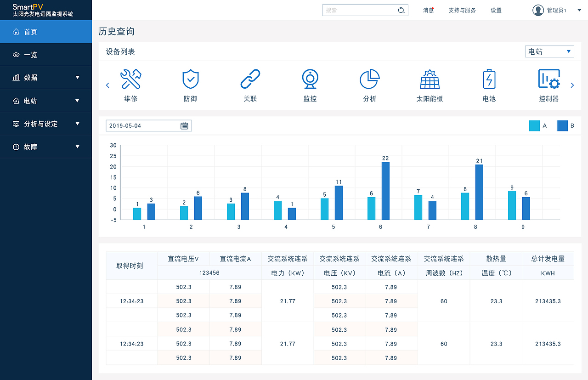This screenshot has width=588, height=380.
Task: Click the 电力（KW） sub-header
Action: 288,273
